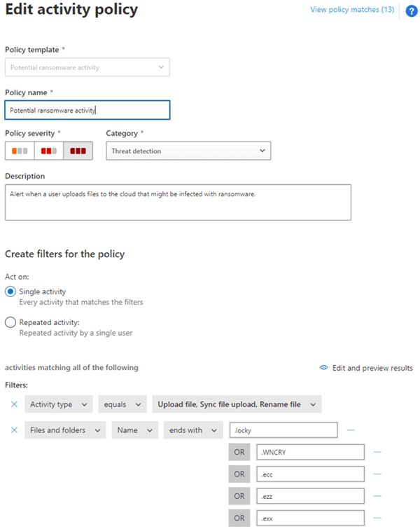
Task: Set policy severity to high (dark red)
Action: coord(78,151)
